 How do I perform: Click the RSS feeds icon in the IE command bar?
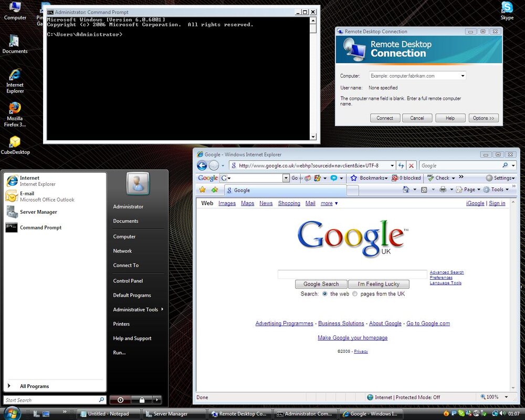pyautogui.click(x=424, y=190)
